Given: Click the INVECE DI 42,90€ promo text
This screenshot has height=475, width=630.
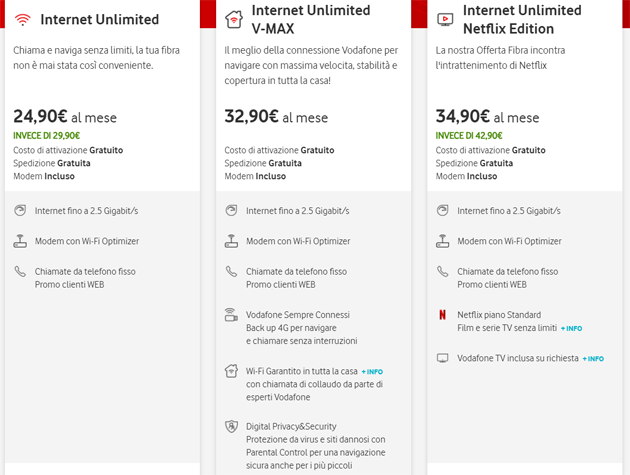Looking at the screenshot, I should [x=468, y=136].
